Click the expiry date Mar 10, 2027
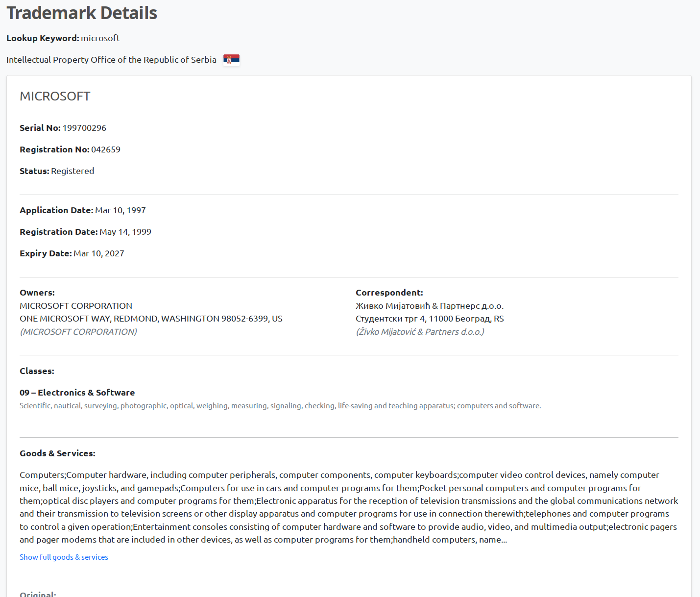The height and width of the screenshot is (597, 700). pyautogui.click(x=99, y=253)
